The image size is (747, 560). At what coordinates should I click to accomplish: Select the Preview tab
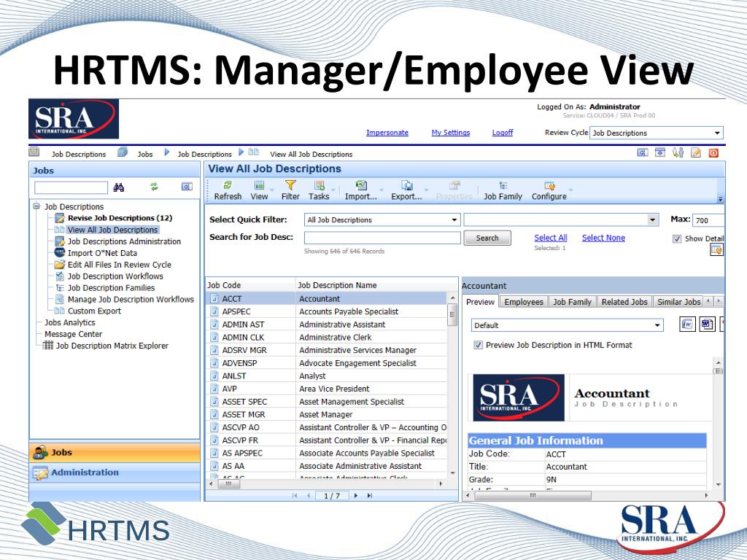click(x=480, y=302)
